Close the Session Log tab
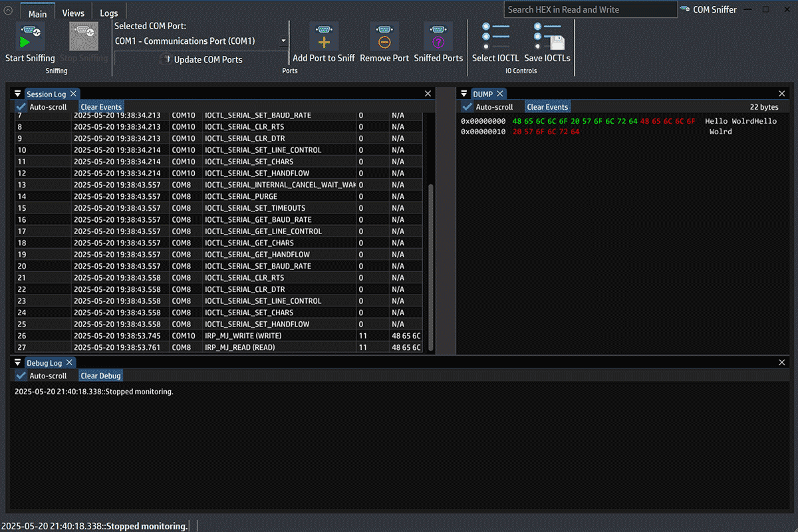Viewport: 798px width, 532px height. click(73, 94)
